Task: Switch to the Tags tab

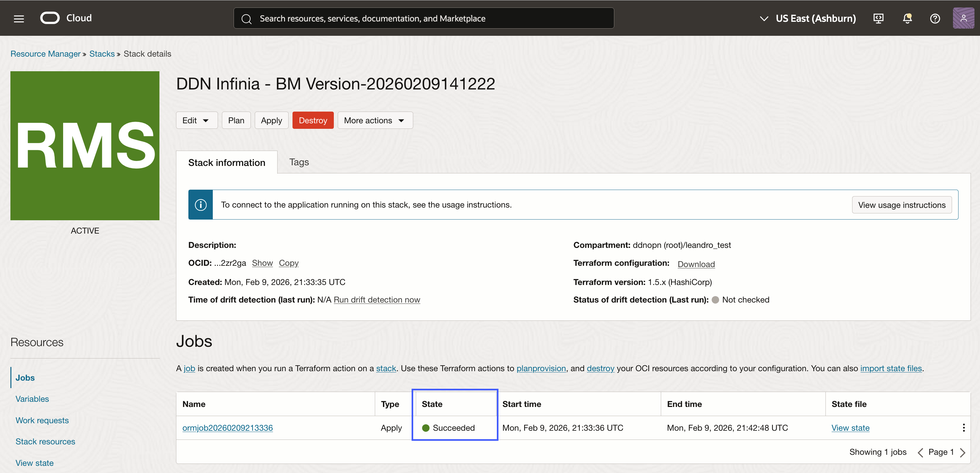Action: coord(299,162)
